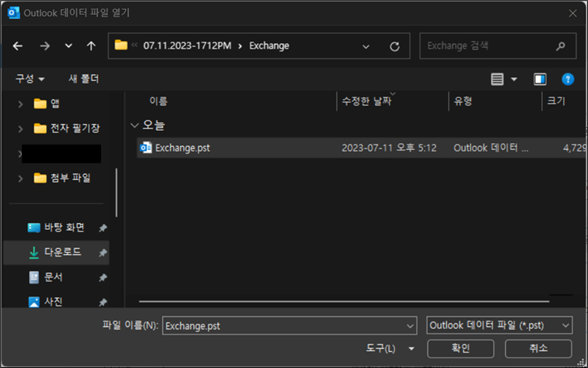Click the pin icon next to 다운로드
The image size is (588, 368).
103,253
